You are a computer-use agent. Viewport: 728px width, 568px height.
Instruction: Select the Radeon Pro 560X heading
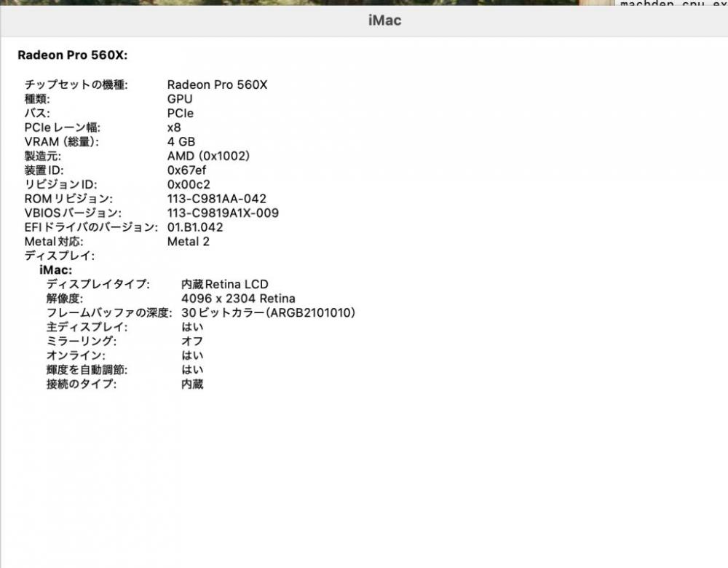point(72,55)
